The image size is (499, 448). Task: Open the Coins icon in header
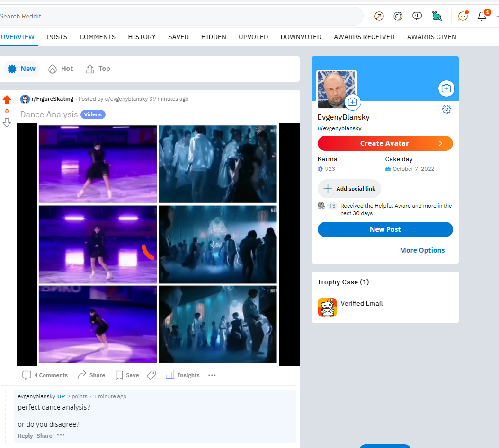click(x=398, y=16)
